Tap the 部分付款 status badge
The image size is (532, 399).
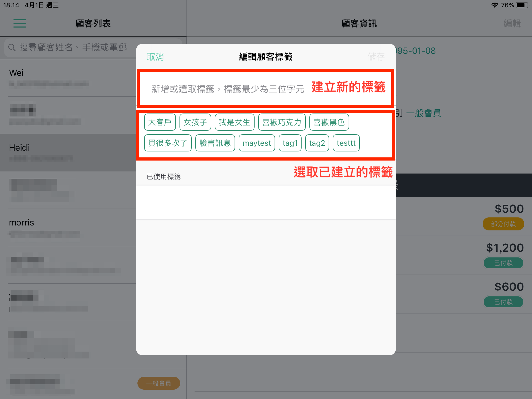503,224
